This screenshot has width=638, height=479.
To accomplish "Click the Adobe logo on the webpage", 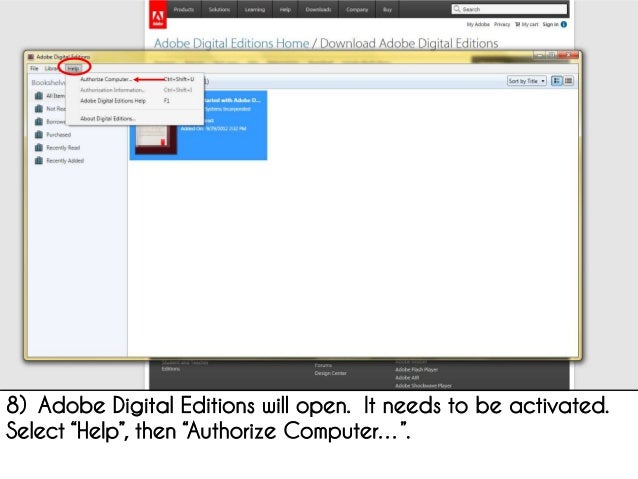I will [158, 15].
